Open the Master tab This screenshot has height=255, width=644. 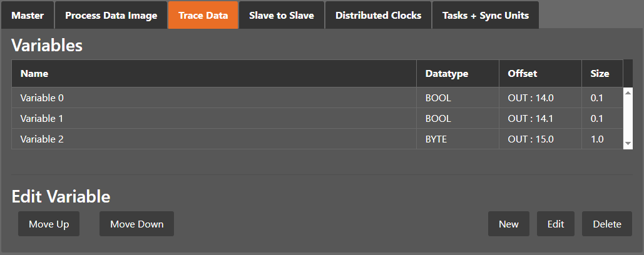pos(27,16)
